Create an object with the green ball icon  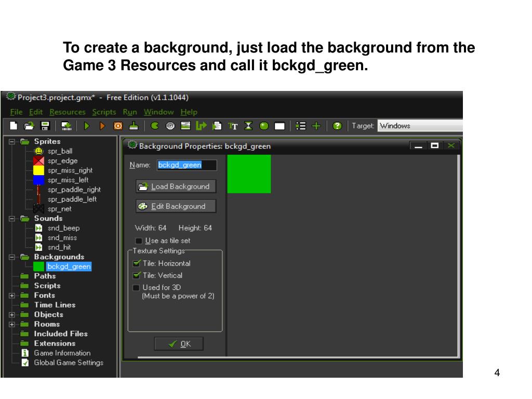click(264, 126)
